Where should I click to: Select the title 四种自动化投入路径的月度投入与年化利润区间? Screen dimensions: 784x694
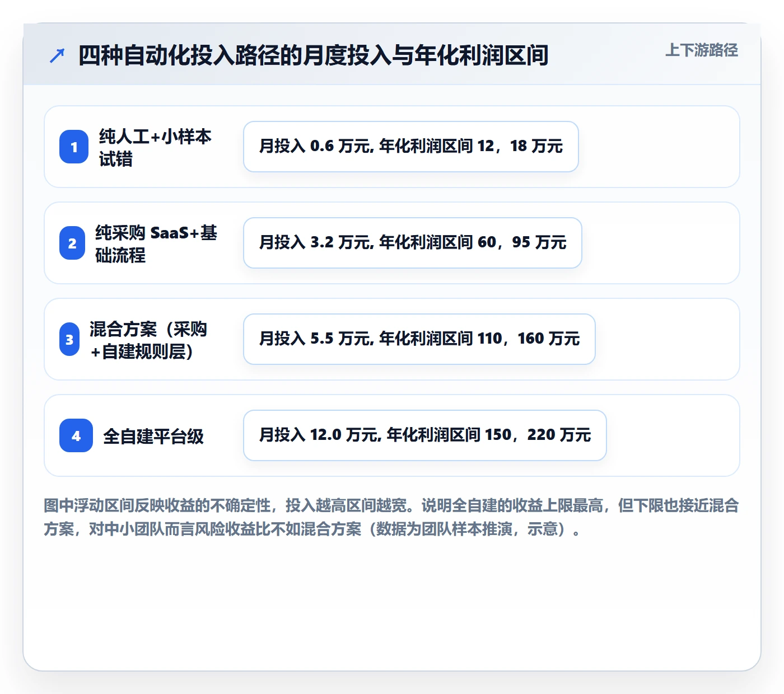pyautogui.click(x=313, y=55)
